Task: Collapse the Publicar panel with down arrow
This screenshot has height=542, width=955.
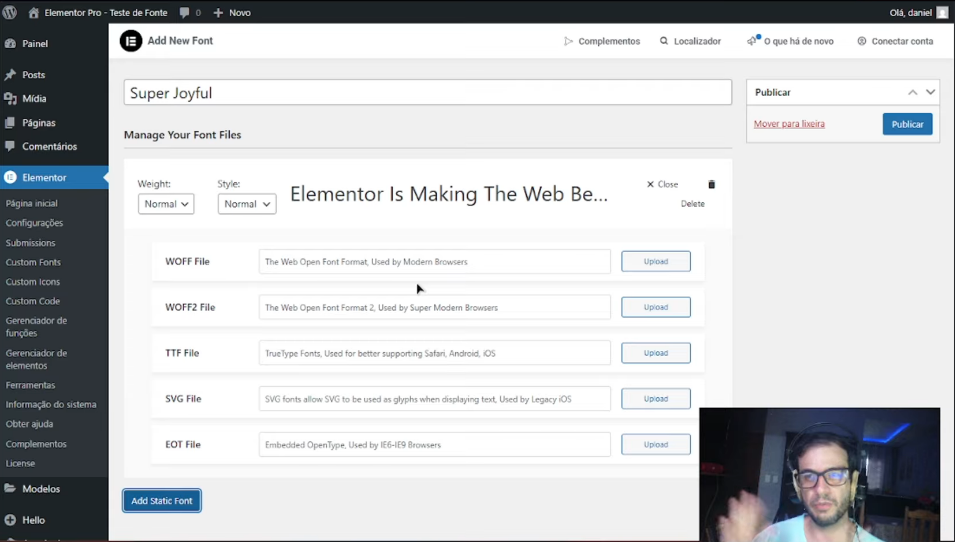Action: (x=931, y=92)
